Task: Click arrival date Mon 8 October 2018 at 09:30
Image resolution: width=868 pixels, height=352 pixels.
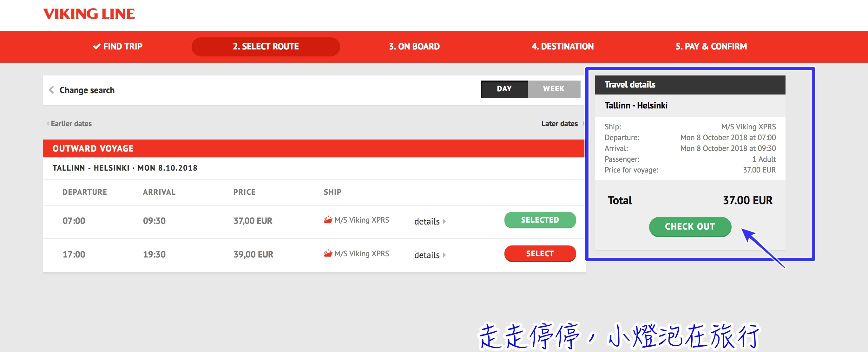Action: click(728, 148)
